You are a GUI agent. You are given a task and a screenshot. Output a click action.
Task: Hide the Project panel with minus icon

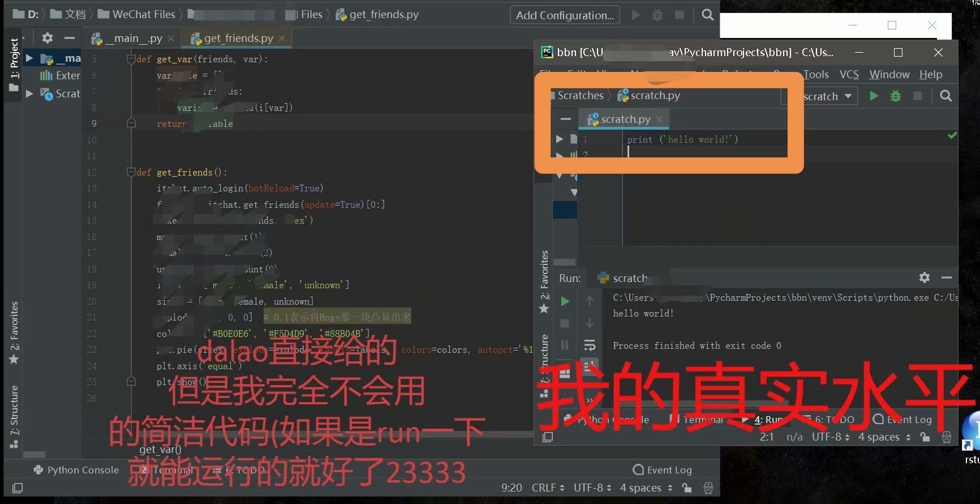70,38
